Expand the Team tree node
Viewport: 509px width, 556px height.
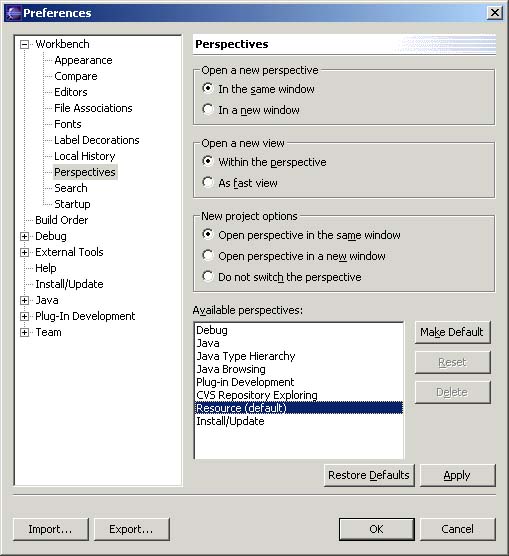(x=24, y=332)
